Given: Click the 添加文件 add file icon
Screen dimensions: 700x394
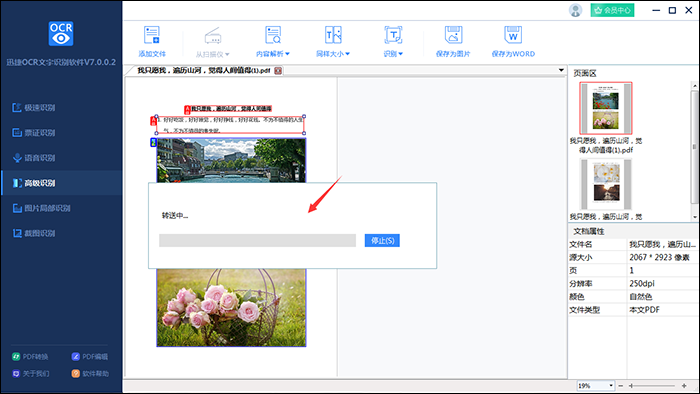Looking at the screenshot, I should [x=152, y=35].
